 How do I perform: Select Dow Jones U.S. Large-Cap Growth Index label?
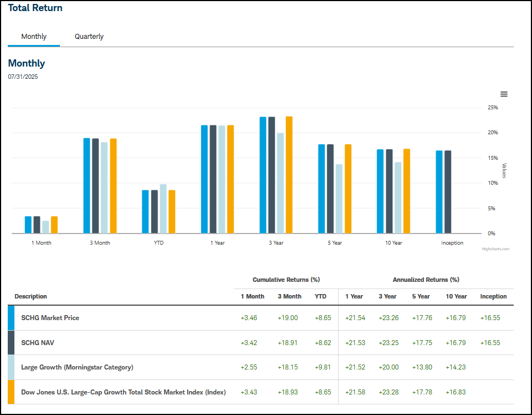(x=124, y=392)
